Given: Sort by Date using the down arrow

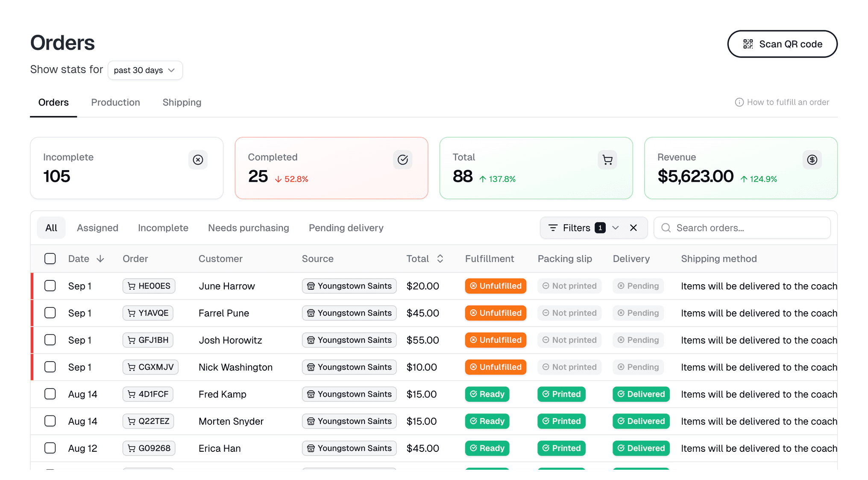Looking at the screenshot, I should point(100,259).
